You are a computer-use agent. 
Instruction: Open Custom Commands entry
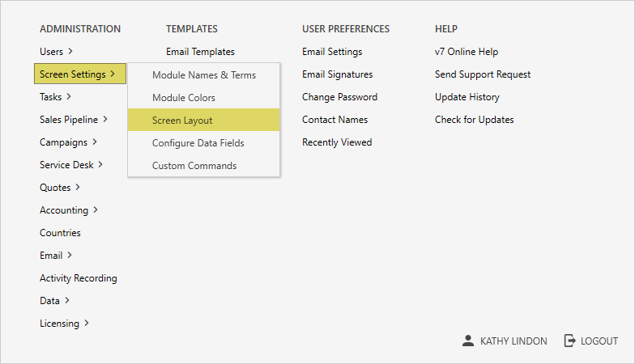(194, 166)
